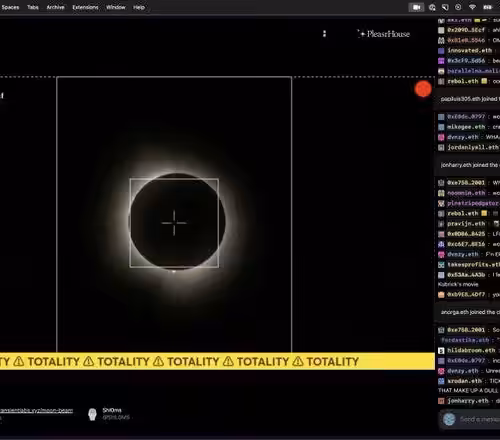Click avatar beside pravijn.eth
This screenshot has height=440, width=500.
[441, 224]
